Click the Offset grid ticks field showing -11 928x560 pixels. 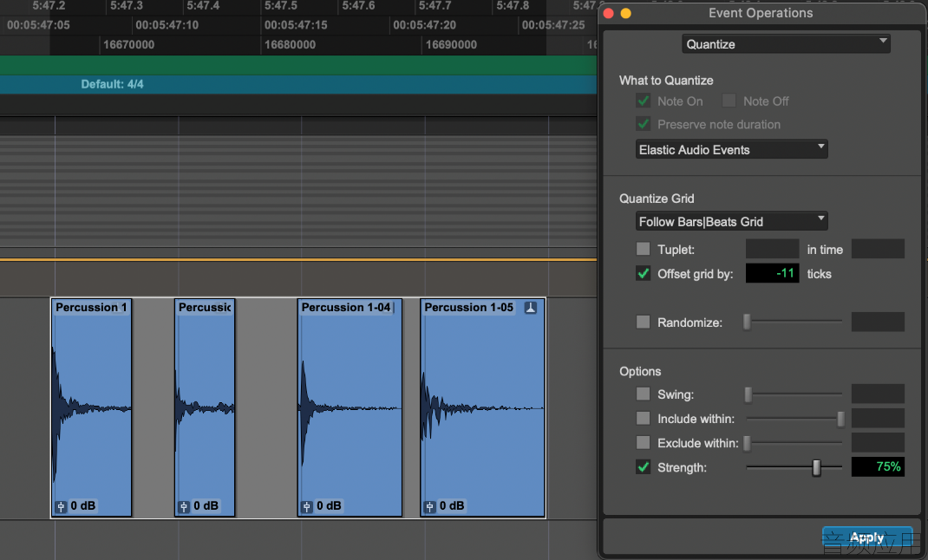point(773,273)
